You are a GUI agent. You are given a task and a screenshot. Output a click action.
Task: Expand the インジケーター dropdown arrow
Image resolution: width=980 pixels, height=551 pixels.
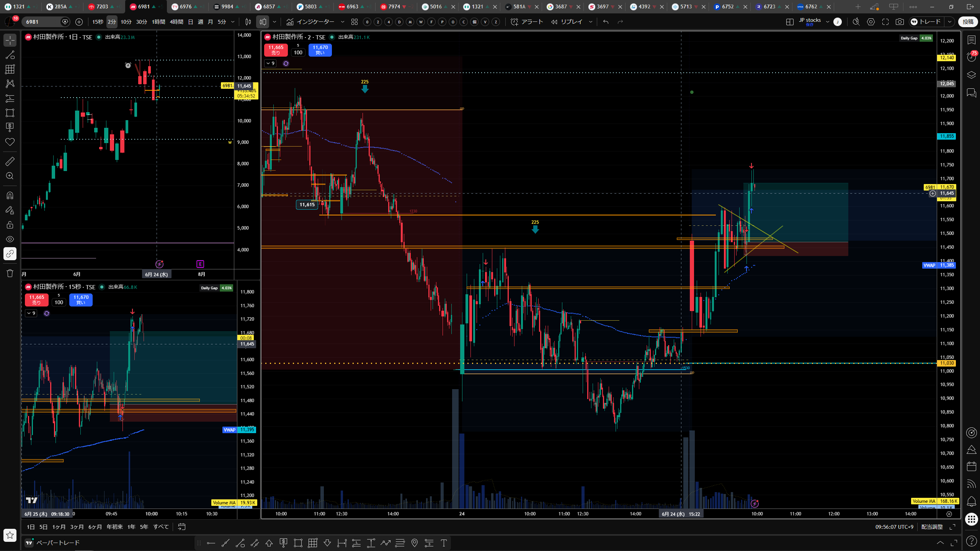[342, 22]
